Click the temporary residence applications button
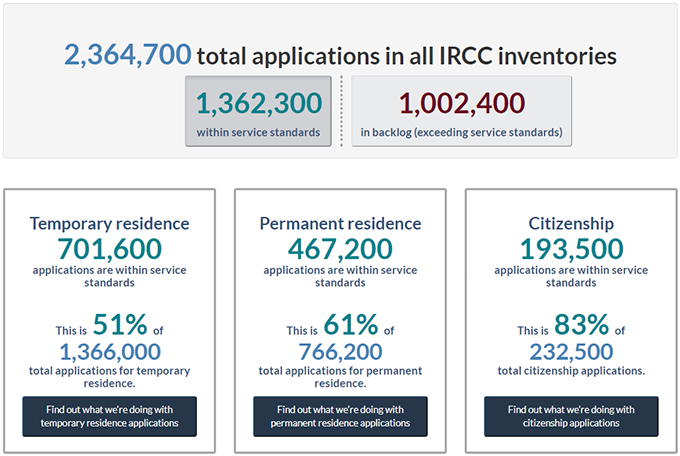 109,416
